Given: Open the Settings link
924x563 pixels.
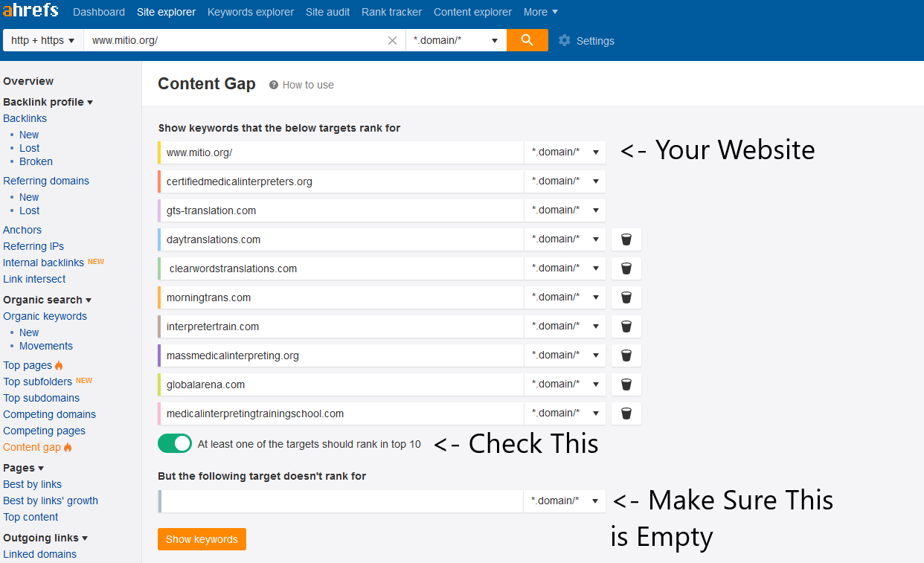Looking at the screenshot, I should pos(595,41).
